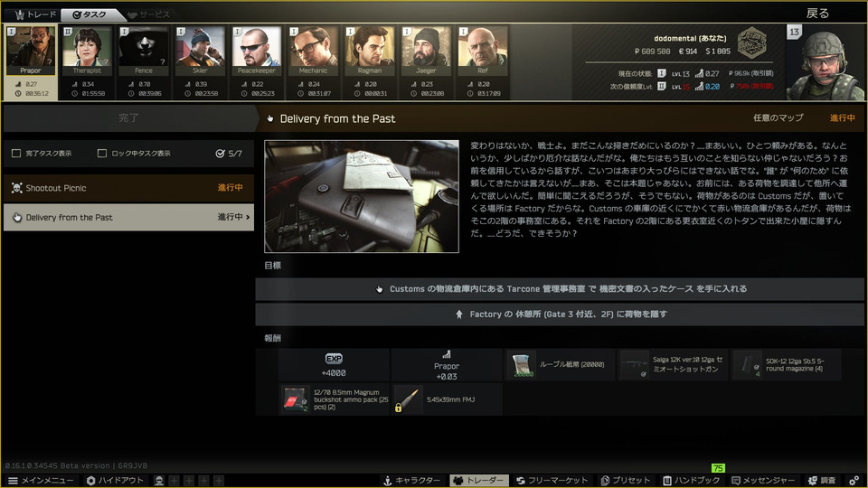Screen dimensions: 868x488
Task: Click the player character avatar portrait
Action: [x=826, y=62]
